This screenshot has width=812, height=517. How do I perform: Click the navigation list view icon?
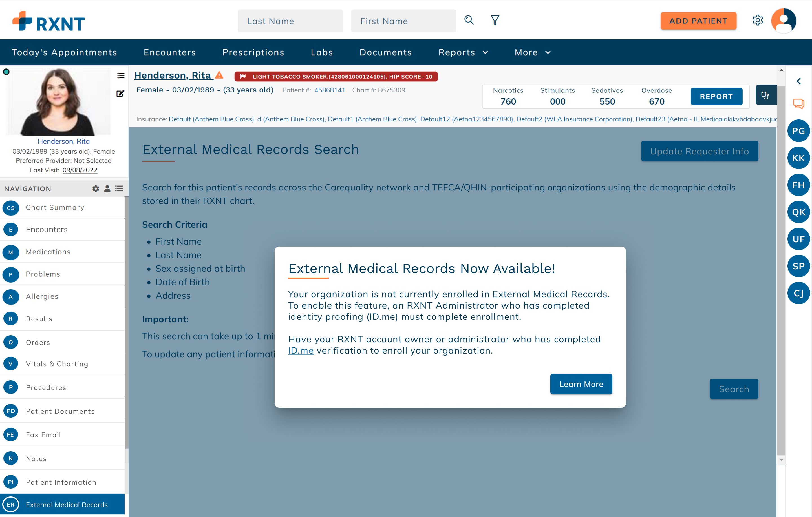pyautogui.click(x=119, y=189)
